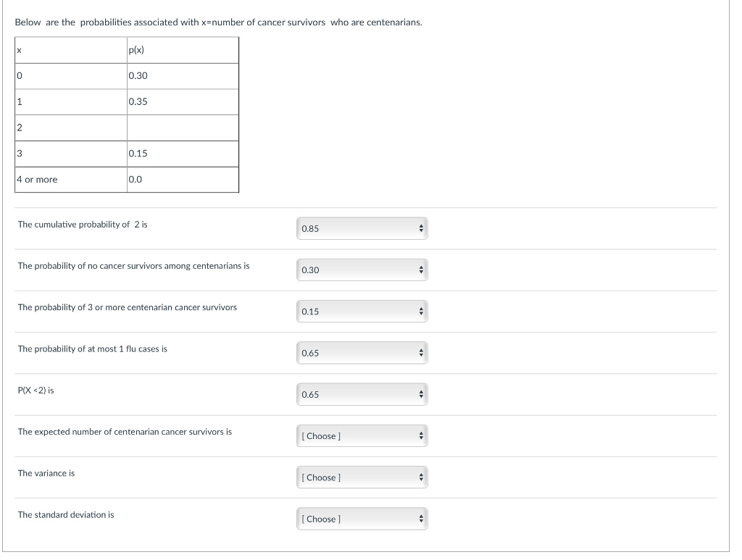The image size is (742, 560).
Task: Click the '4 or more' table cell
Action: [71, 180]
